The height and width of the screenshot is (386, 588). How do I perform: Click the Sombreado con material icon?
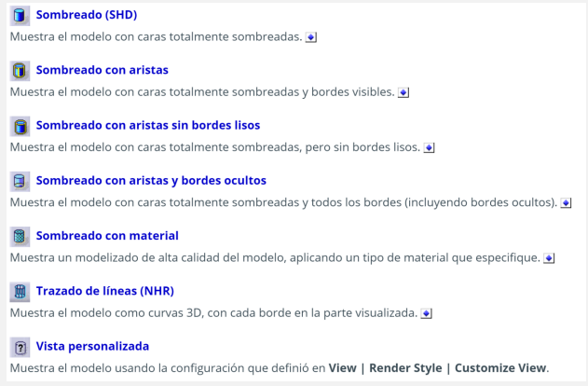coord(19,236)
